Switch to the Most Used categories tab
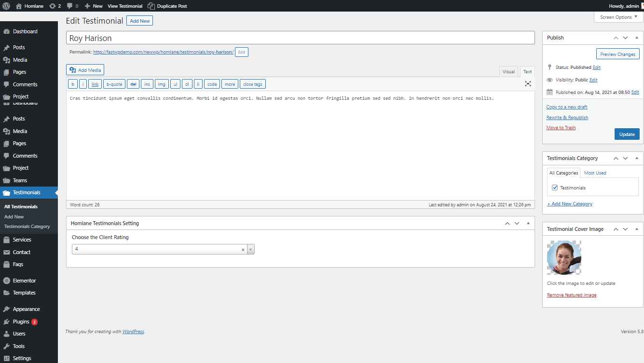The image size is (644, 363). pos(595,173)
